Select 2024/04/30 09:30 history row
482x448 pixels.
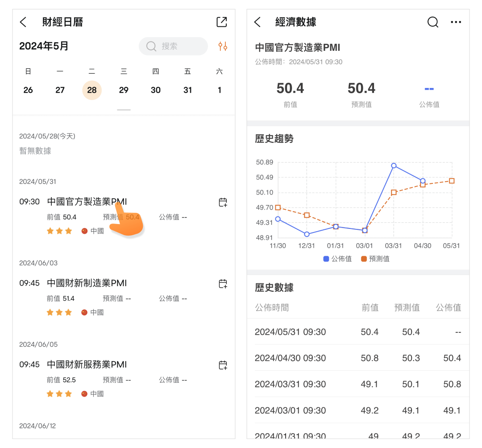[x=357, y=358]
